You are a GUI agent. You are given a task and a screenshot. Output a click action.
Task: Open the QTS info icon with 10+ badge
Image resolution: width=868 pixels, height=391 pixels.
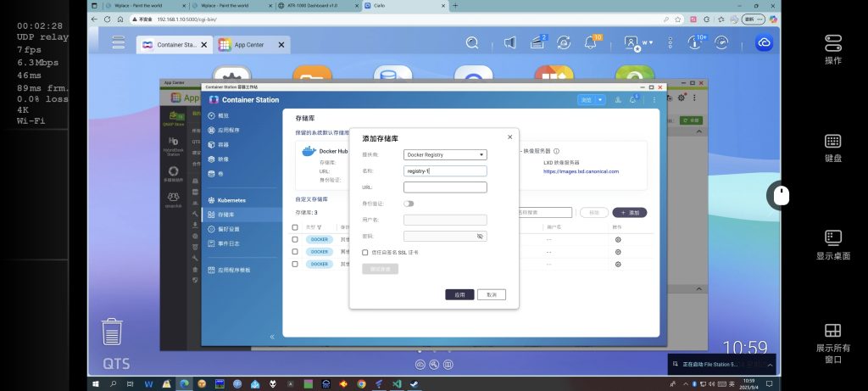[x=695, y=42]
